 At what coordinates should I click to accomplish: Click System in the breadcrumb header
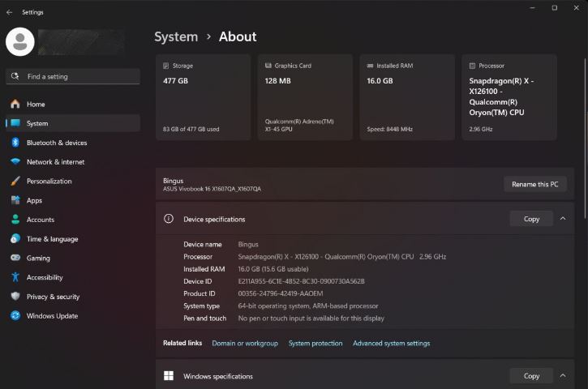tap(176, 36)
